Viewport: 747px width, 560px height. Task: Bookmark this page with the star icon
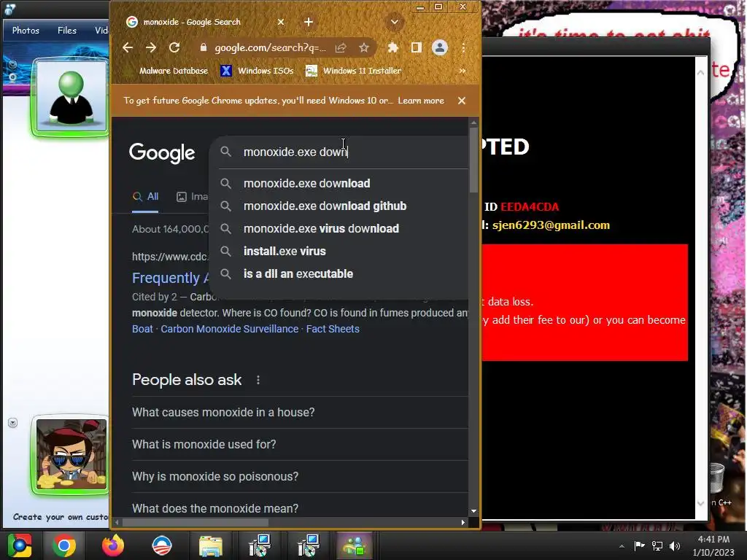[x=364, y=47]
